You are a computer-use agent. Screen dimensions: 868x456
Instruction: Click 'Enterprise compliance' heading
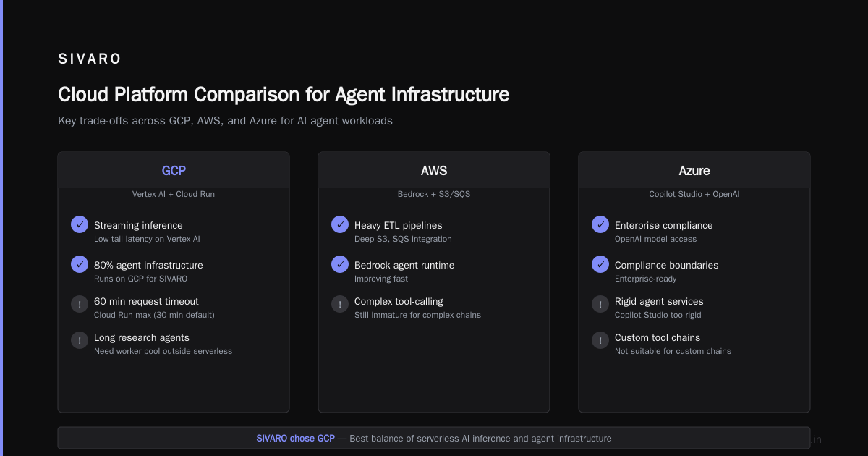pyautogui.click(x=663, y=225)
